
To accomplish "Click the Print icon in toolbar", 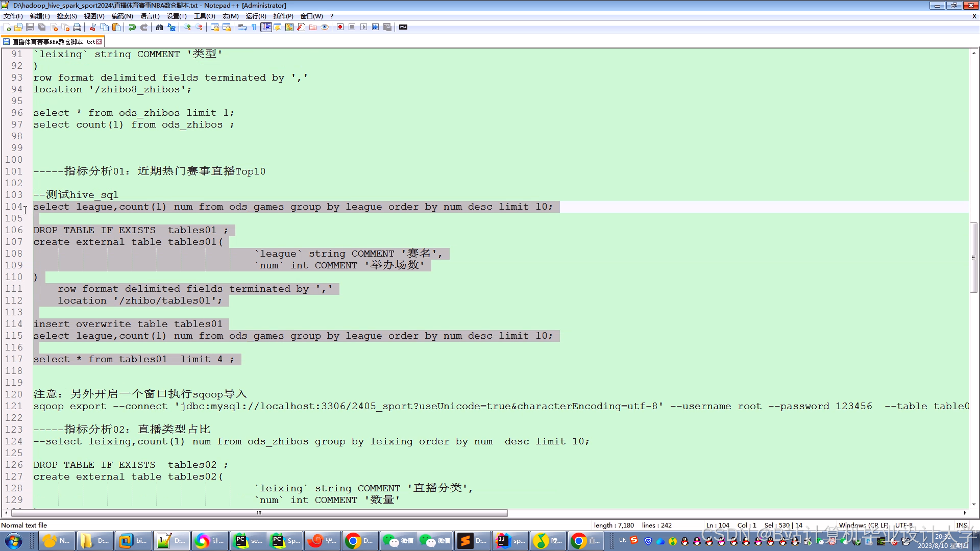I will click(77, 27).
